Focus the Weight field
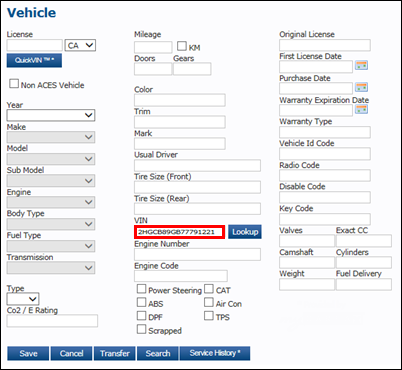 click(307, 284)
